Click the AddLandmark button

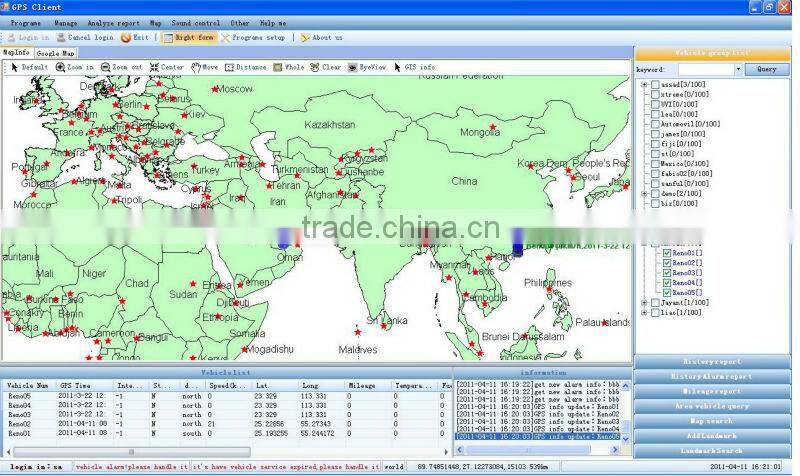click(x=712, y=436)
